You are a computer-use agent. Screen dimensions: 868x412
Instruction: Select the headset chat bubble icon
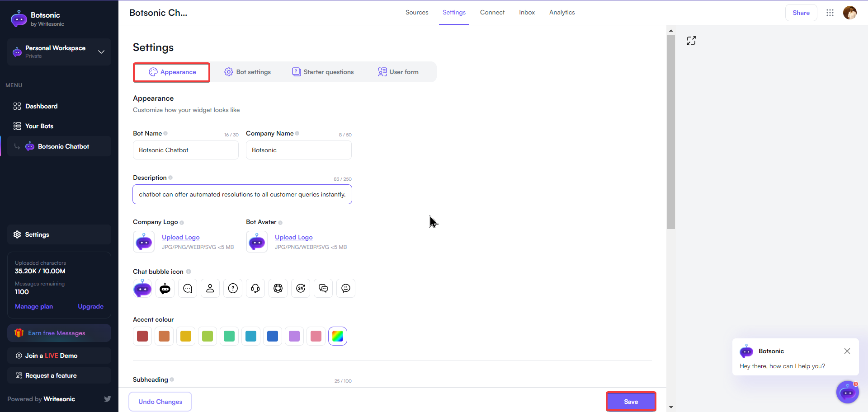(x=255, y=288)
